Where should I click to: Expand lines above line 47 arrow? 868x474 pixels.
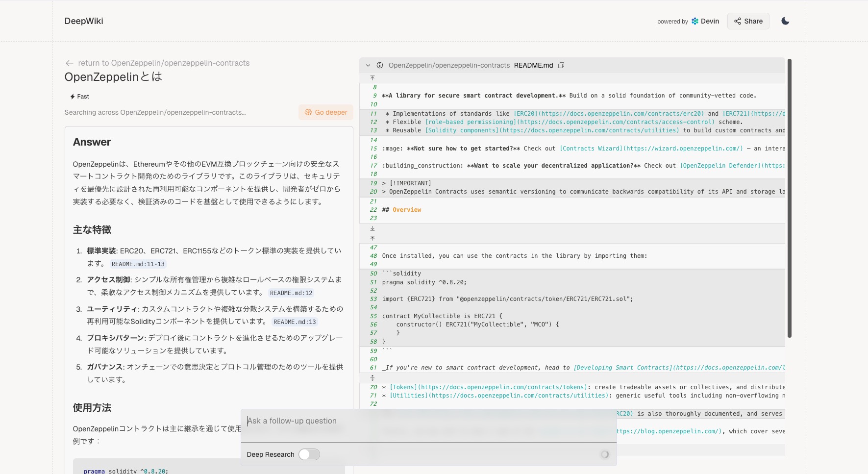[x=372, y=238]
